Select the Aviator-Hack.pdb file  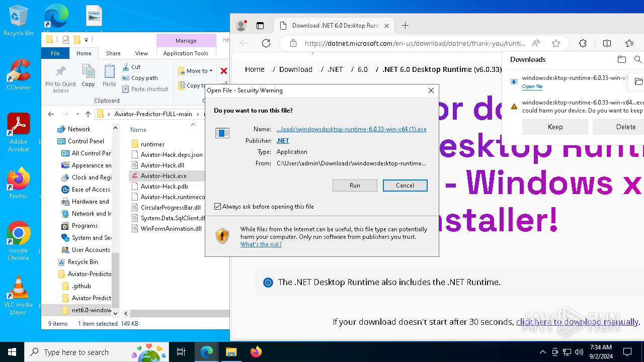164,187
